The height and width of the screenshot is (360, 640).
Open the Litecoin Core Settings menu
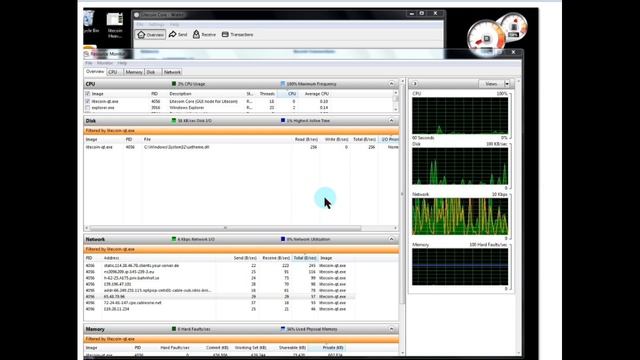156,24
